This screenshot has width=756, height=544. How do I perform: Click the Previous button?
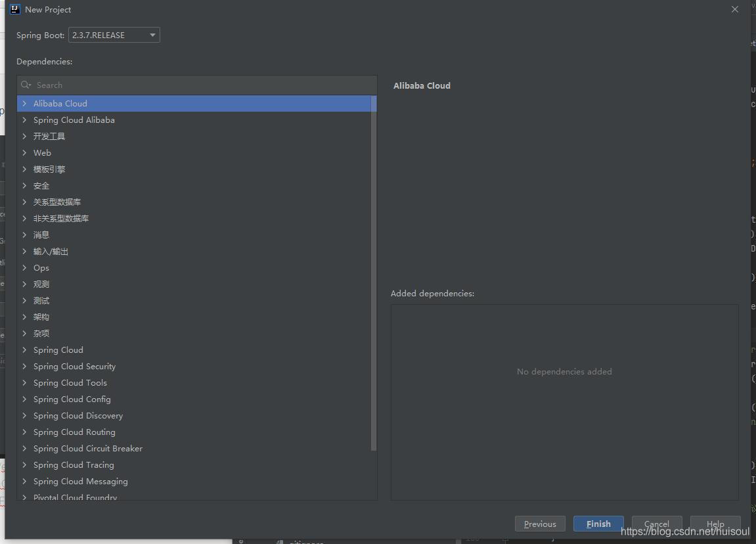coord(540,524)
